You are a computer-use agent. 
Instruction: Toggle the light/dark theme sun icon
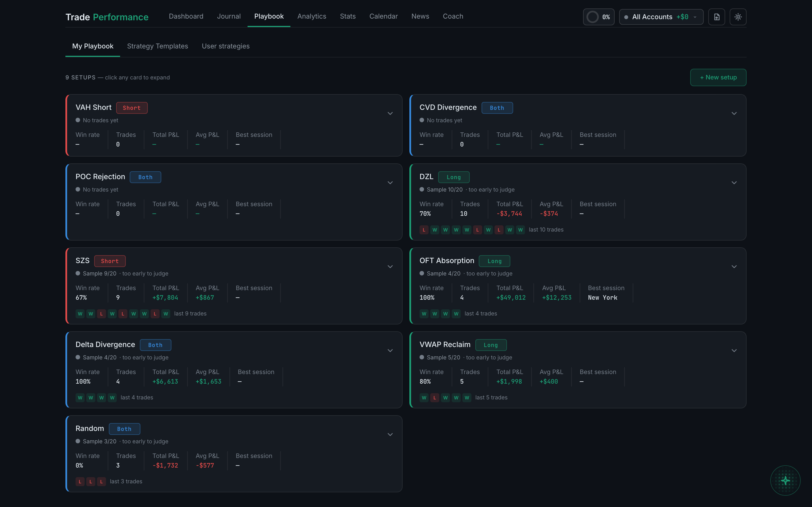tap(738, 17)
